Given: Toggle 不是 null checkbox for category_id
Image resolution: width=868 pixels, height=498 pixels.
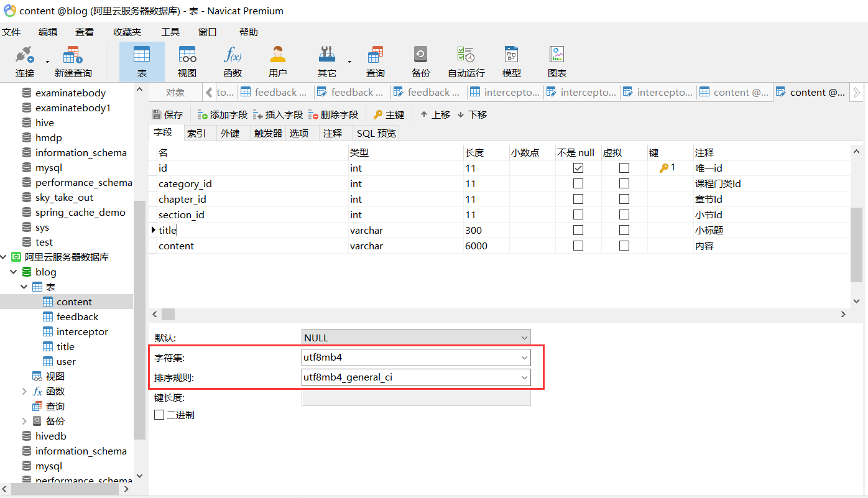Looking at the screenshot, I should coord(578,183).
